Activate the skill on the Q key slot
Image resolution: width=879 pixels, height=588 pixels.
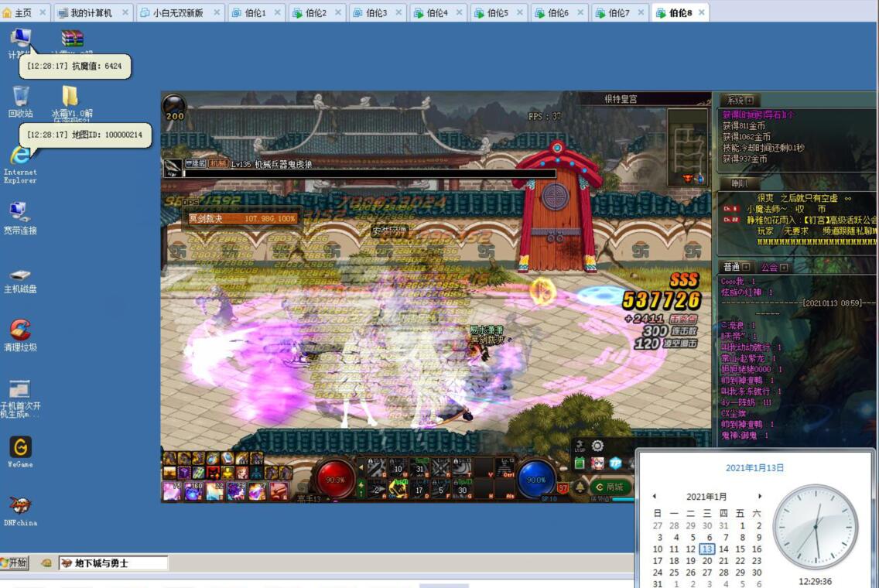(375, 467)
